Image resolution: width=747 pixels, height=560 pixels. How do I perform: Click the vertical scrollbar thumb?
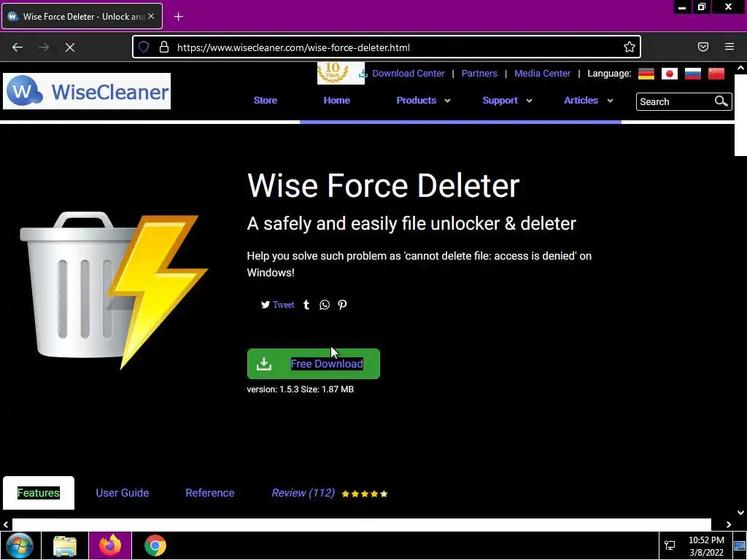pyautogui.click(x=740, y=114)
